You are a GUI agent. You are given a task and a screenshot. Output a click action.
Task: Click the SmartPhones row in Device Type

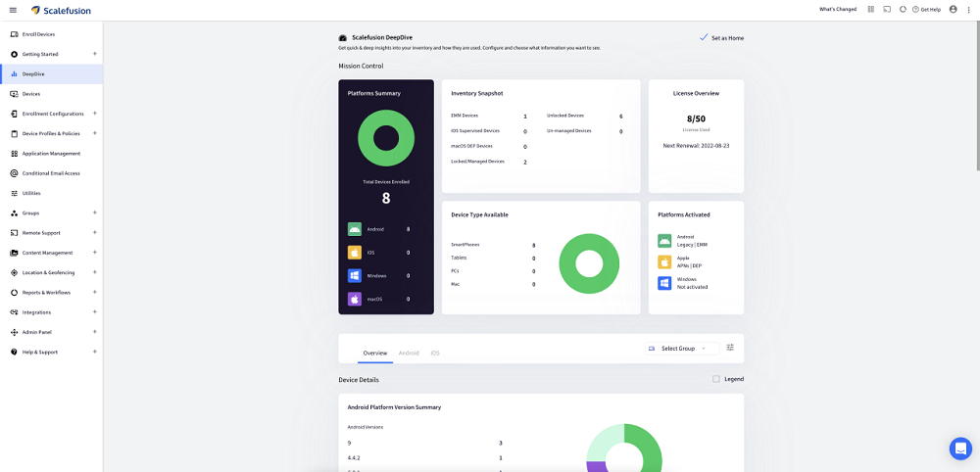point(493,245)
